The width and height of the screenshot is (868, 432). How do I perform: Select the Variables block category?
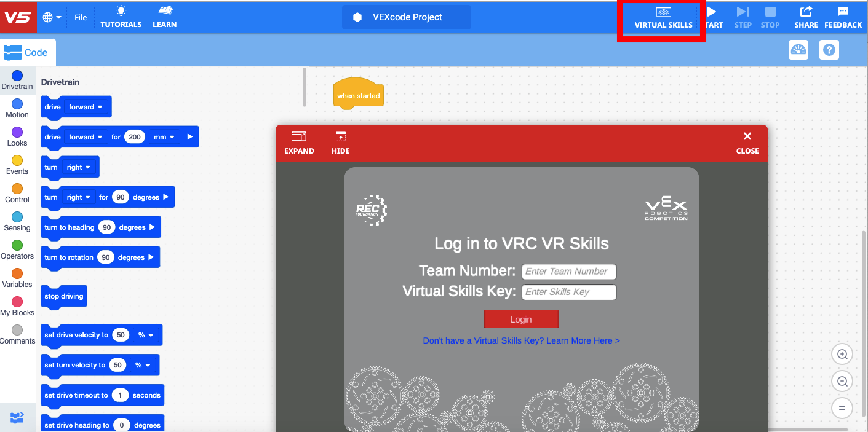point(17,278)
